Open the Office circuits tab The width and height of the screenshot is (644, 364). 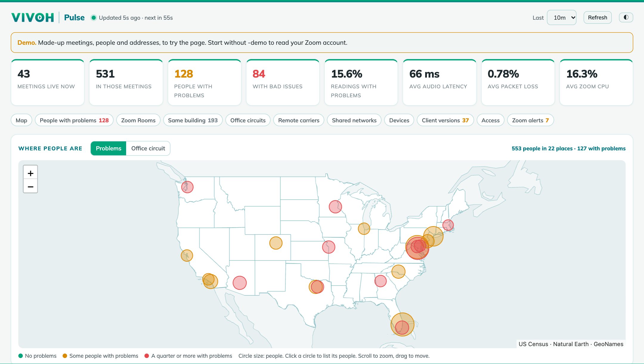tap(248, 120)
